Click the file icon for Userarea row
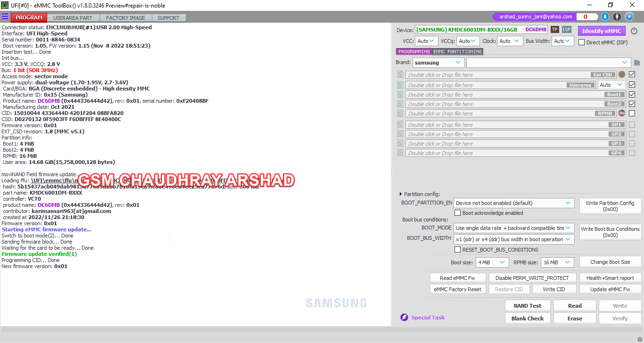644x343 pixels. pyautogui.click(x=400, y=85)
